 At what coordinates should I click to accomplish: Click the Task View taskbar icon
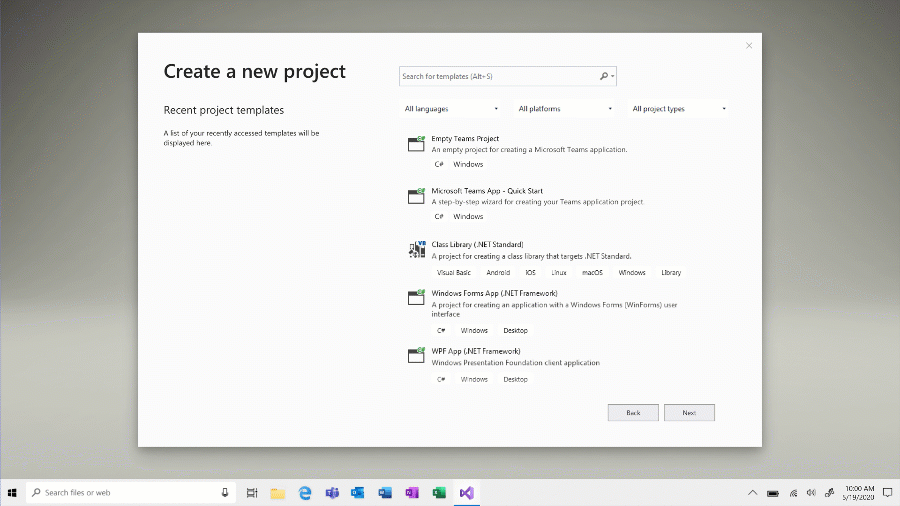pyautogui.click(x=252, y=493)
